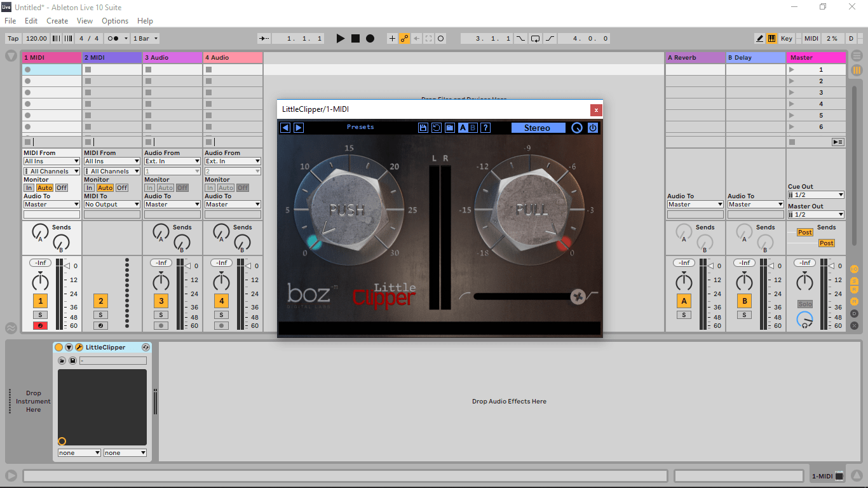The image size is (868, 488).
Task: Open LittleClipper help question mark
Action: 485,128
